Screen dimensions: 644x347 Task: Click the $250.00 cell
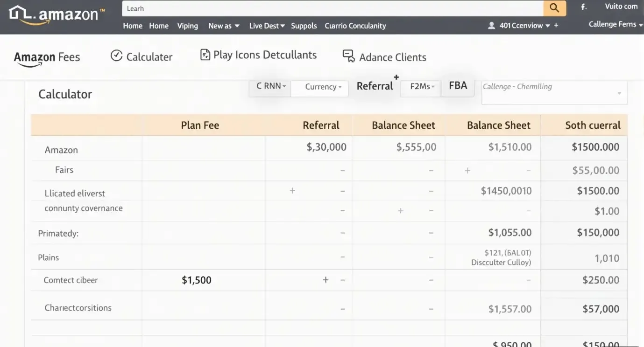[601, 280]
